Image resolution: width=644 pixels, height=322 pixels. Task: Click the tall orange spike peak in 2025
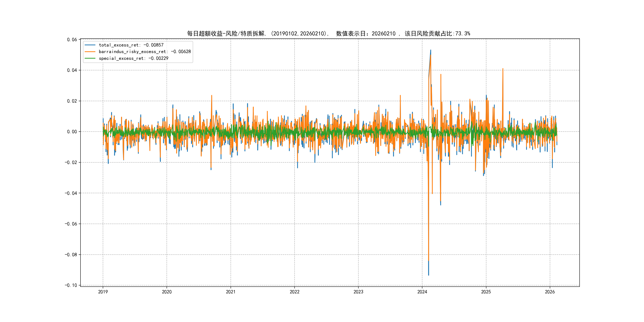tap(503, 69)
